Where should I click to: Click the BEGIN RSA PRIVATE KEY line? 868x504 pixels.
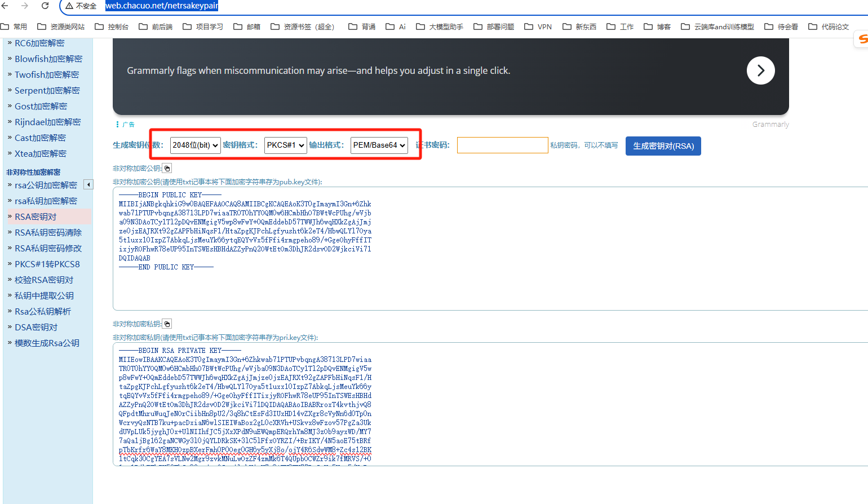point(180,350)
